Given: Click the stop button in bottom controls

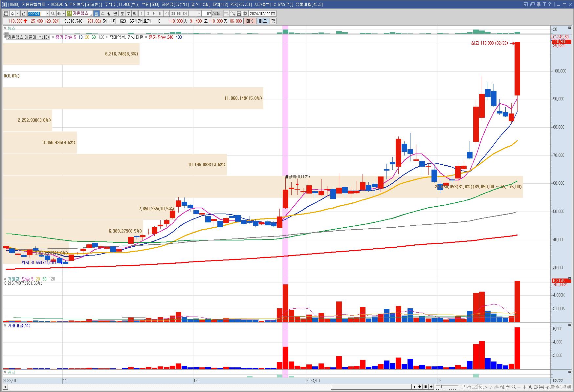Looking at the screenshot, I should pos(426,387).
